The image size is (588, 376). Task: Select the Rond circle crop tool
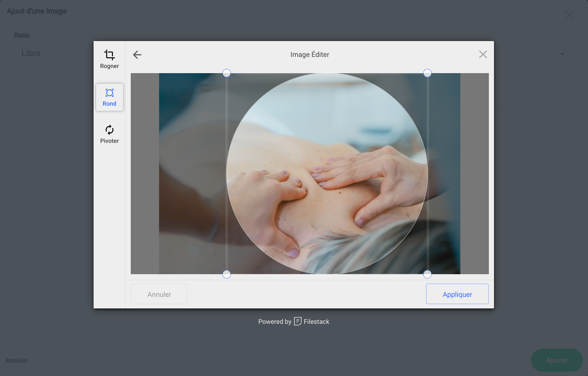pyautogui.click(x=109, y=98)
